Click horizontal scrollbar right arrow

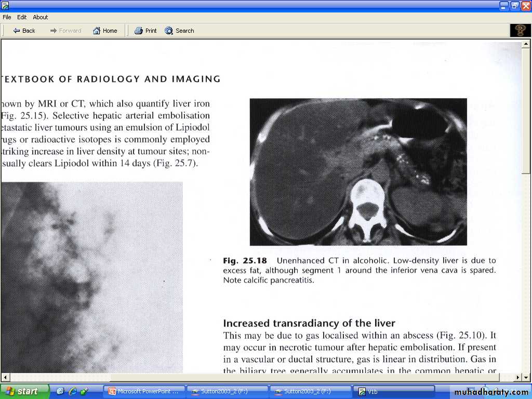[x=517, y=377]
